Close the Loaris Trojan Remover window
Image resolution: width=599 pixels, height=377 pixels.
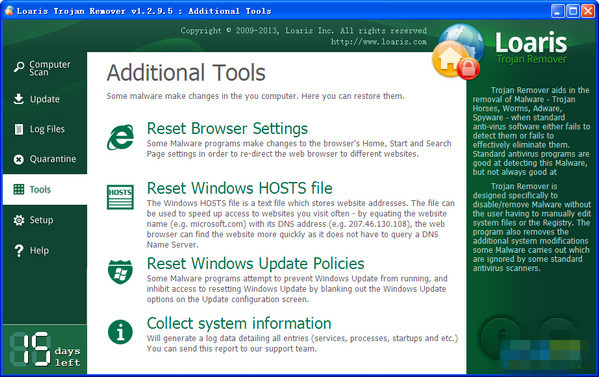pyautogui.click(x=588, y=11)
